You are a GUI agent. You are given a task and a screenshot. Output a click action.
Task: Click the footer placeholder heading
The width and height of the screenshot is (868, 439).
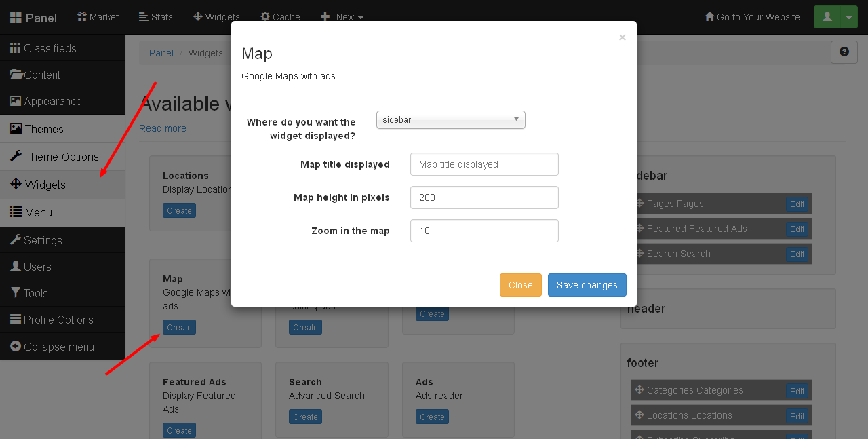click(x=643, y=363)
